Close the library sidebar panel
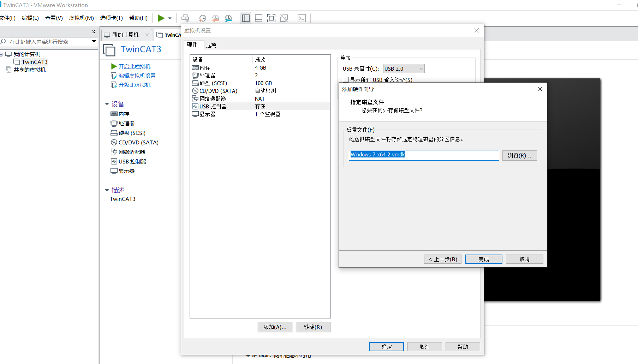Image resolution: width=638 pixels, height=364 pixels. 94,32
